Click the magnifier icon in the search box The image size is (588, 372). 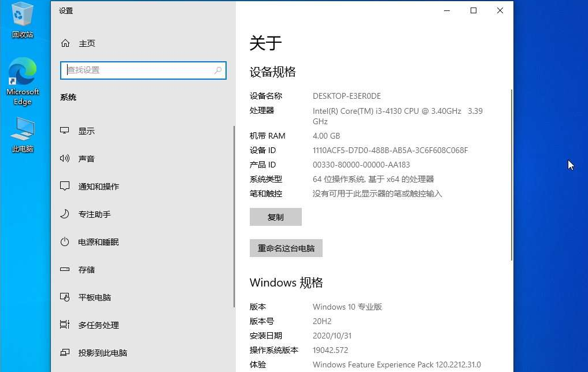(x=218, y=70)
